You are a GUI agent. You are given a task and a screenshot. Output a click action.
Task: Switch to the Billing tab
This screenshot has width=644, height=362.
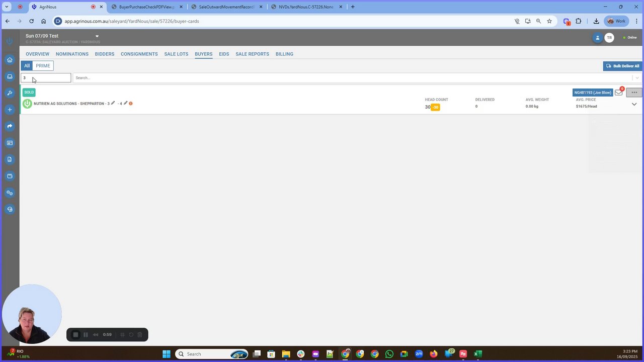click(284, 54)
